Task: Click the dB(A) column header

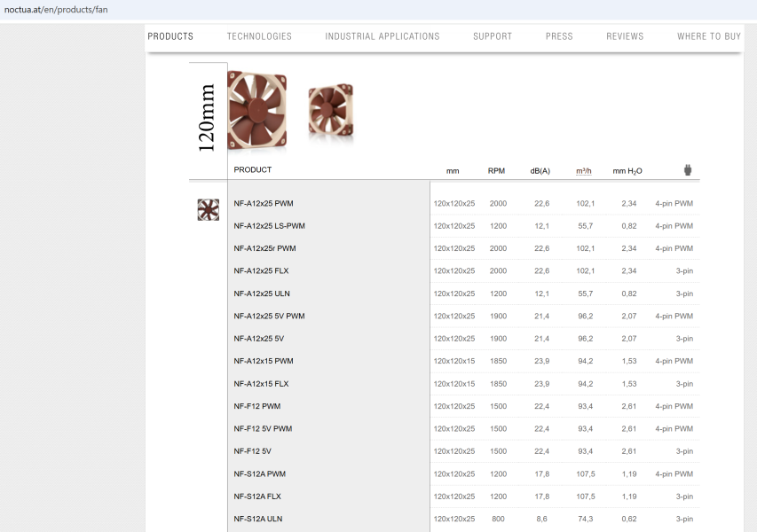Action: [540, 171]
